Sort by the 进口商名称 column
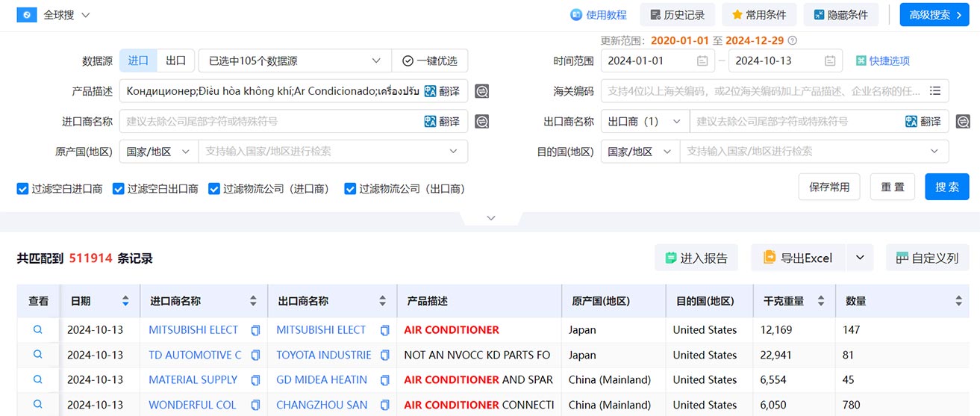 253,301
